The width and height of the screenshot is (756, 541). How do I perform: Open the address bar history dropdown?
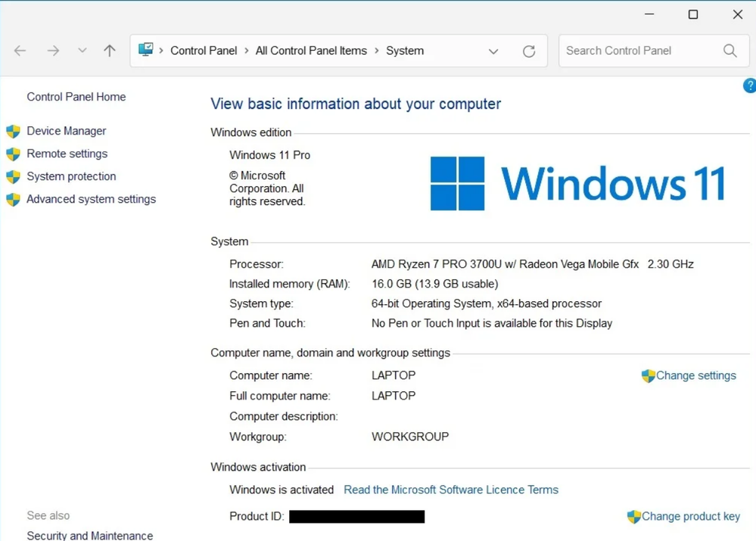pos(493,51)
